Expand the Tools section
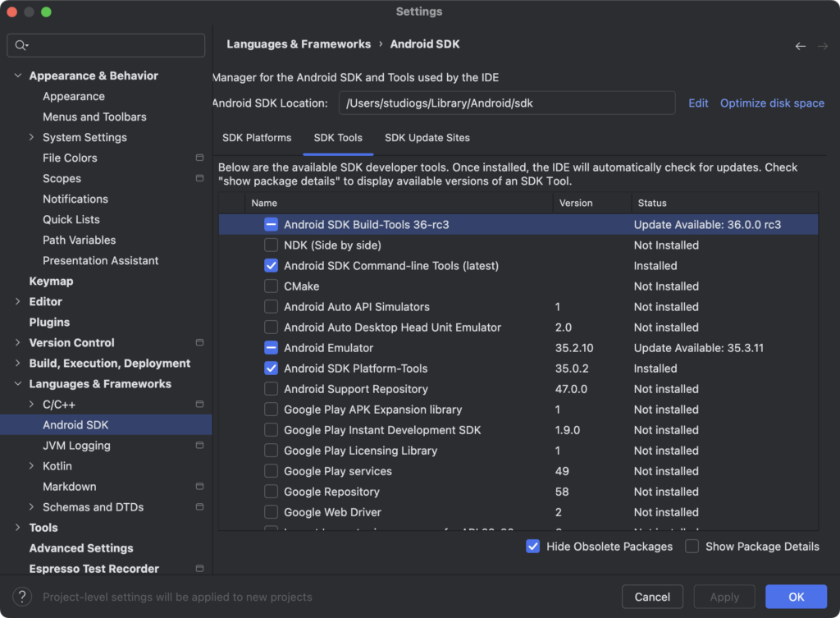 tap(18, 528)
